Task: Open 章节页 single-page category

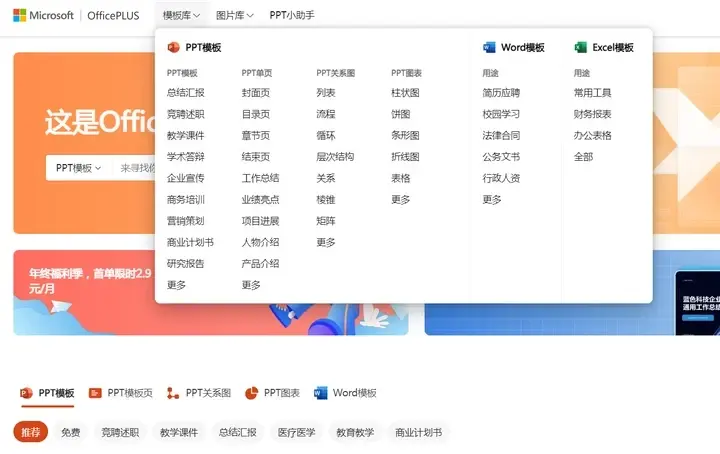Action: (256, 135)
